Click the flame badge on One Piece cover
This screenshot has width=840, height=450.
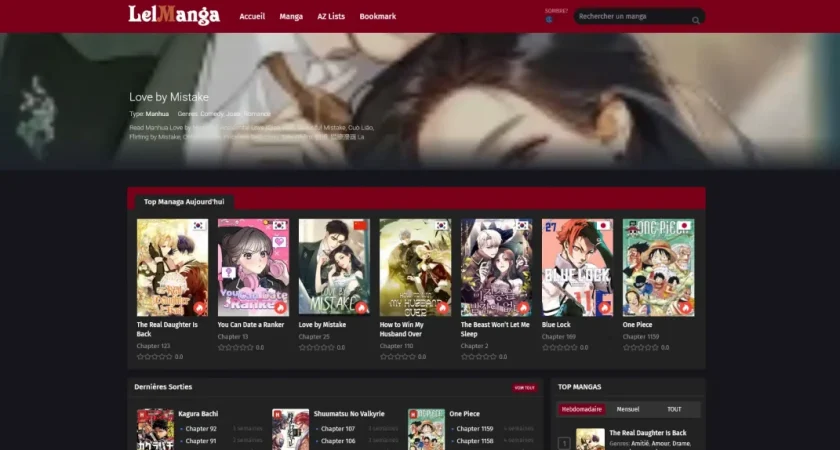(685, 308)
